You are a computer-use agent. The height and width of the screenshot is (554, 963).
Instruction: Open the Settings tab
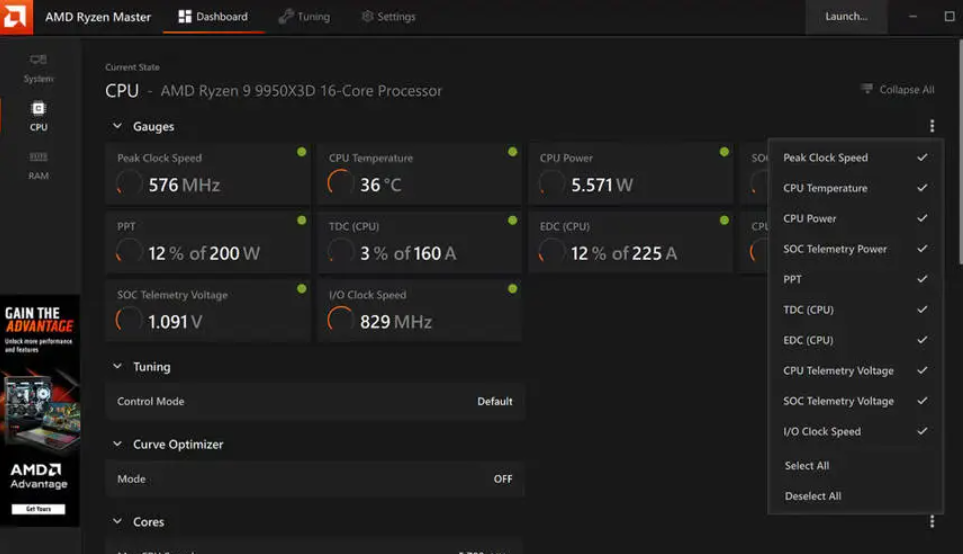[388, 17]
